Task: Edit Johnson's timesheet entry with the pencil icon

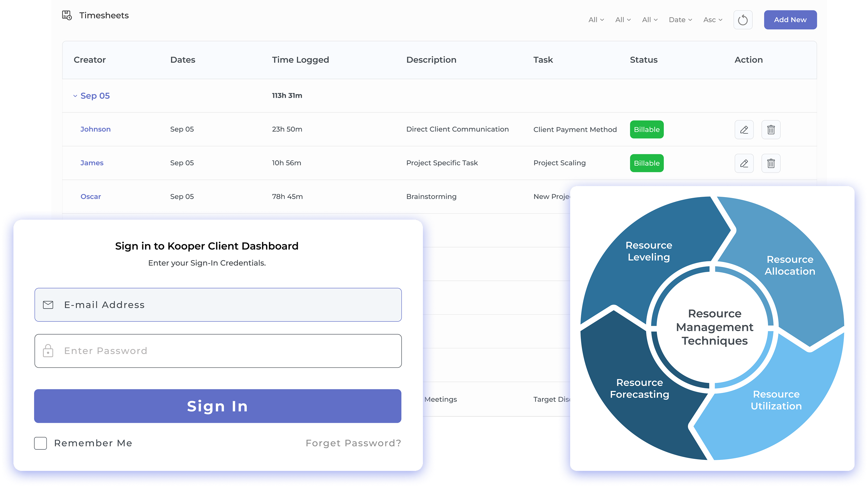Action: click(744, 130)
